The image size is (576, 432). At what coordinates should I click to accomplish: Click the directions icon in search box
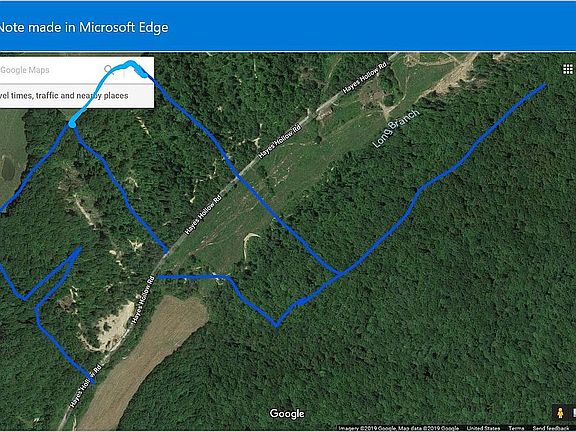pos(137,69)
